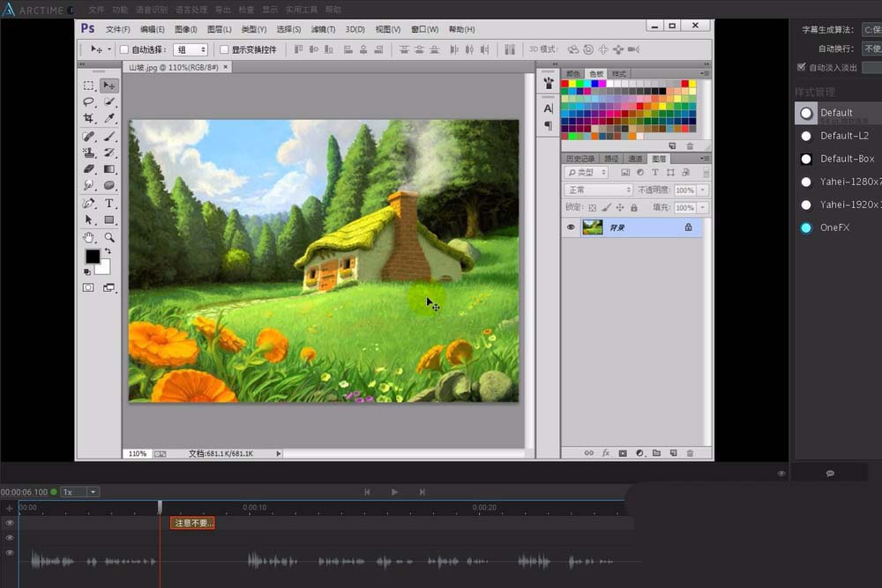Screen dimensions: 882x588
Task: Select the Rectangular Marquee tool in Photoshop
Action: coord(88,86)
